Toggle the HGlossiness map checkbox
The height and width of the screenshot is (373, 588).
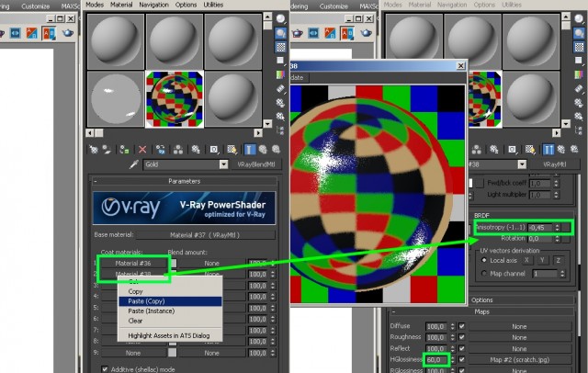[x=462, y=359]
